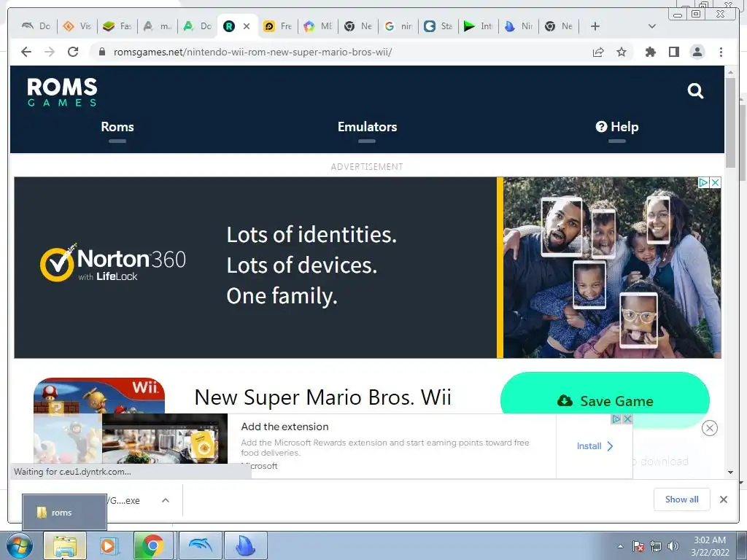
Task: Open Dolphin emulator from taskbar
Action: [x=201, y=545]
